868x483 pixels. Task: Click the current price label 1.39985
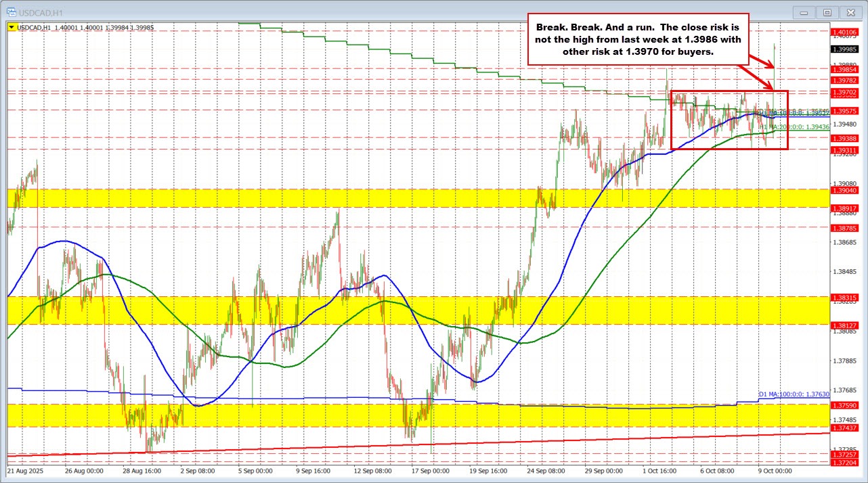846,49
